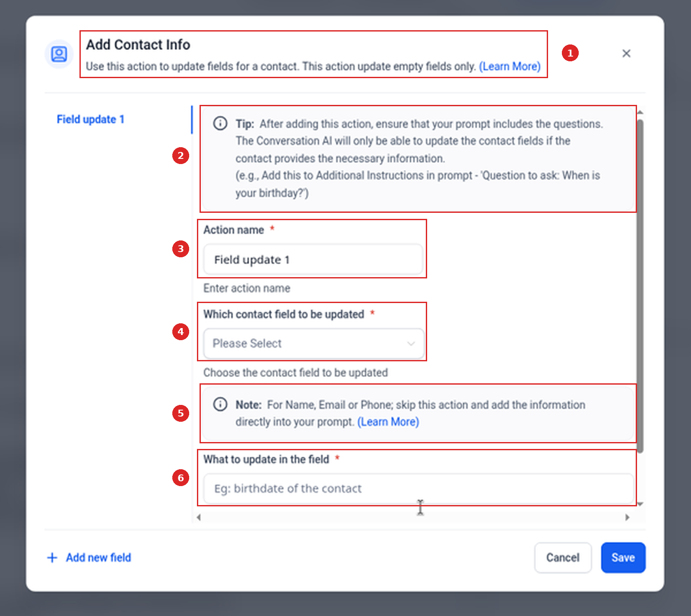The image size is (691, 616).
Task: Click the Save button
Action: (x=623, y=558)
